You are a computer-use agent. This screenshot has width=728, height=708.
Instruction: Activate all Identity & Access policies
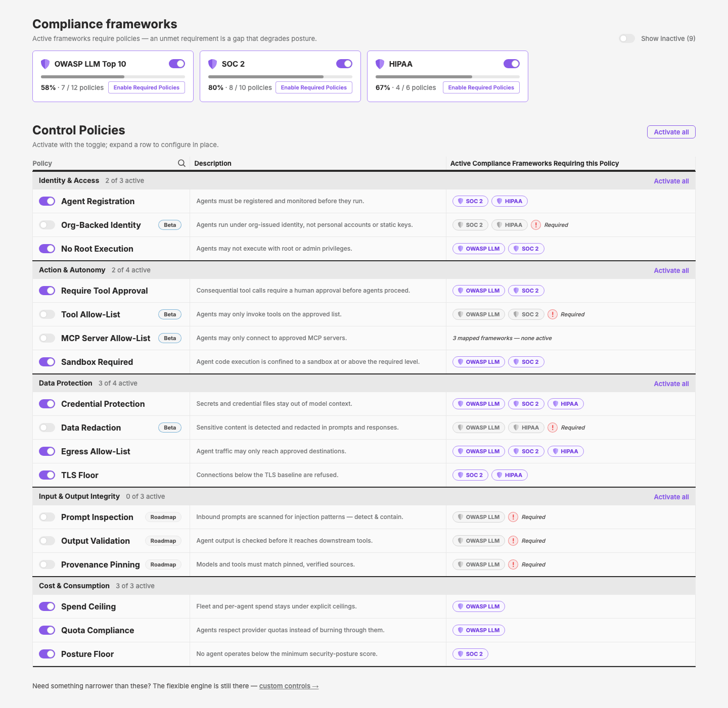tap(671, 181)
